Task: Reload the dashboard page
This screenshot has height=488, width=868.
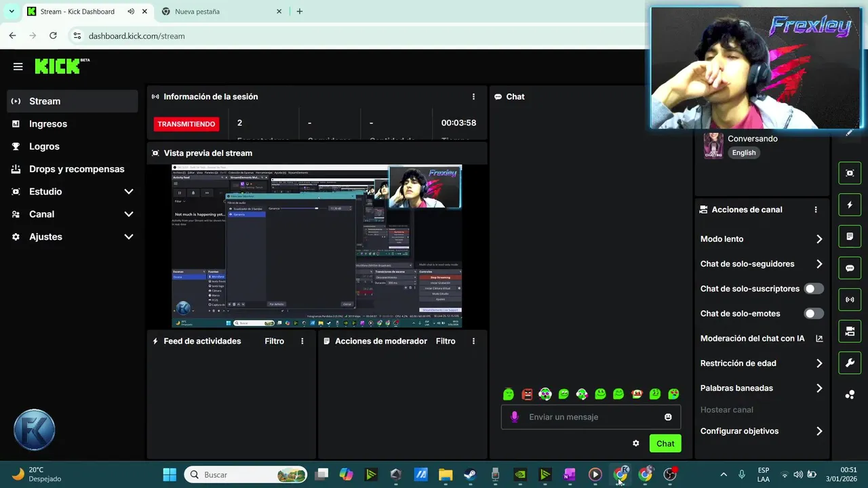Action: click(x=53, y=35)
